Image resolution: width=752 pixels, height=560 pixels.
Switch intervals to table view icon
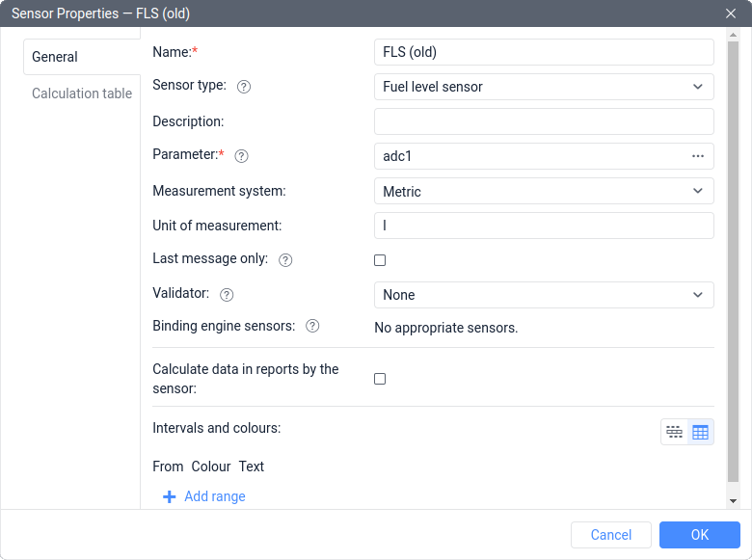701,433
